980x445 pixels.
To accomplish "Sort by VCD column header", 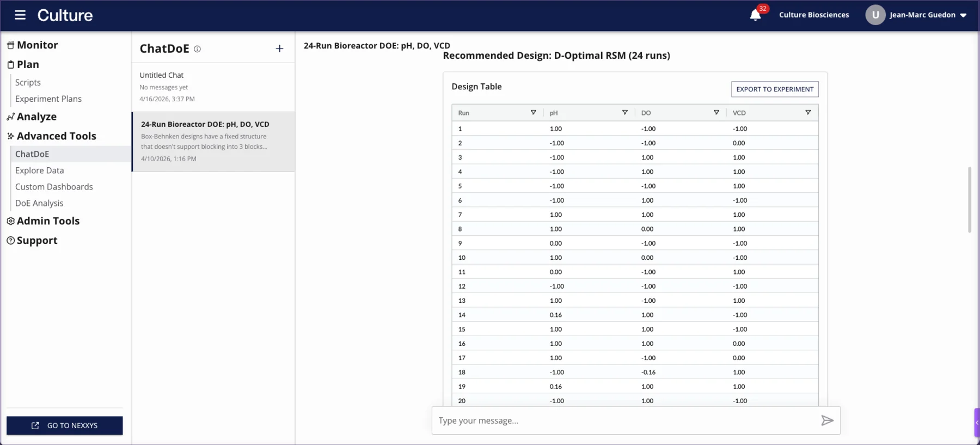I will point(739,113).
